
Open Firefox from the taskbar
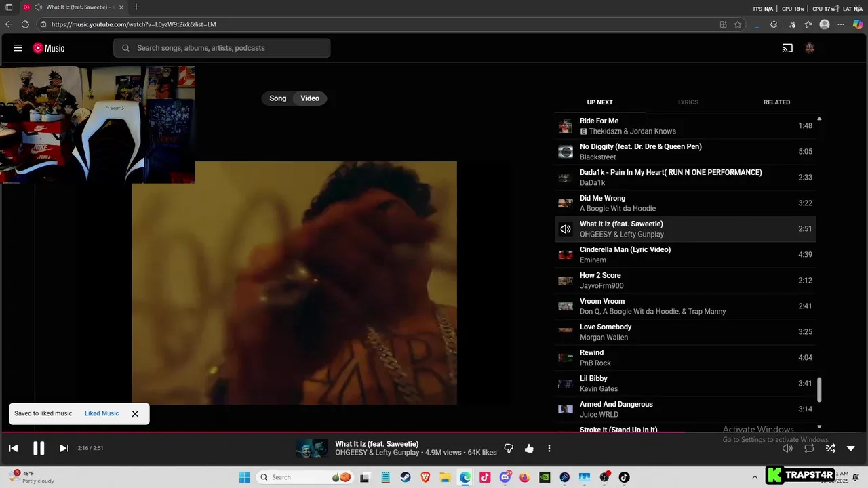click(525, 477)
